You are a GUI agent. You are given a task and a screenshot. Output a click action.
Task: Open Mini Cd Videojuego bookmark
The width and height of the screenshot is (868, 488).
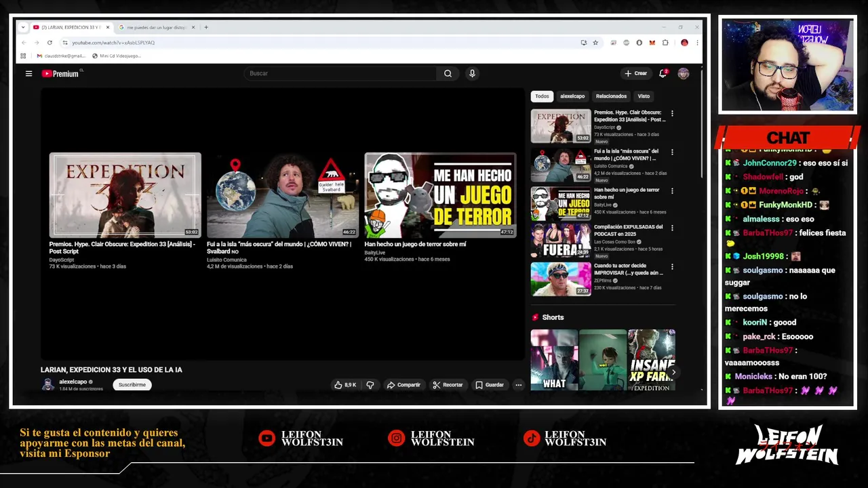117,56
